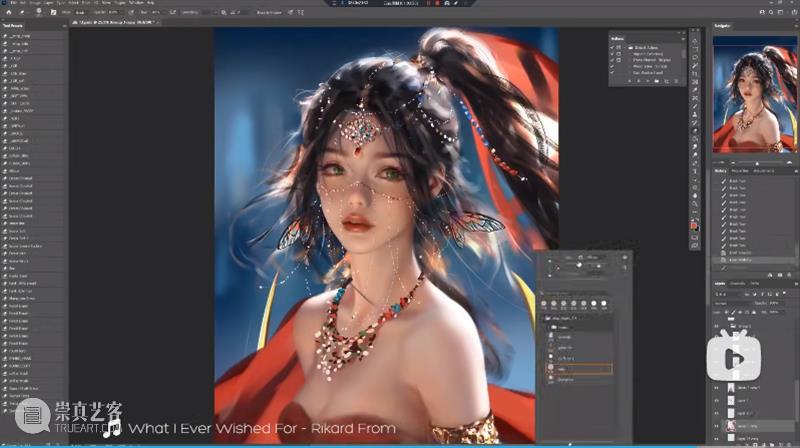The height and width of the screenshot is (448, 800).
Task: Create new snapshot in History panel
Action: 780,275
